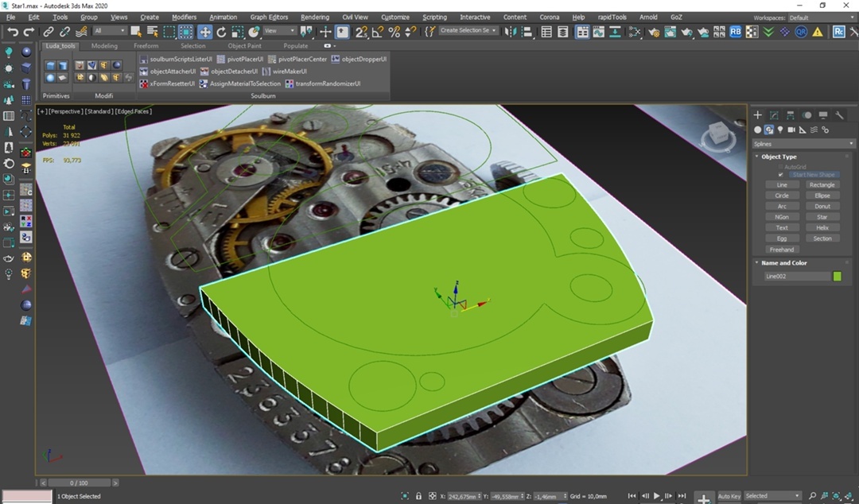Click the Unlink Selection icon
859x504 pixels.
tap(64, 32)
